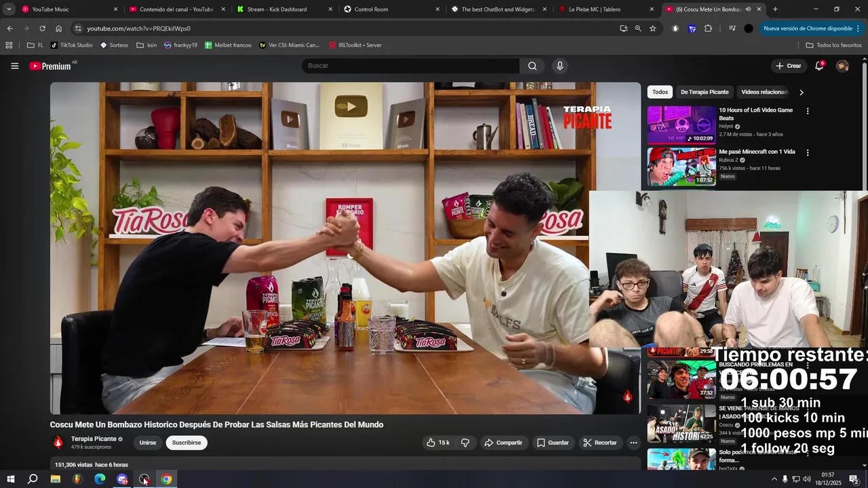This screenshot has height=488, width=868.
Task: Switch to the Control Room tab
Action: click(x=391, y=9)
